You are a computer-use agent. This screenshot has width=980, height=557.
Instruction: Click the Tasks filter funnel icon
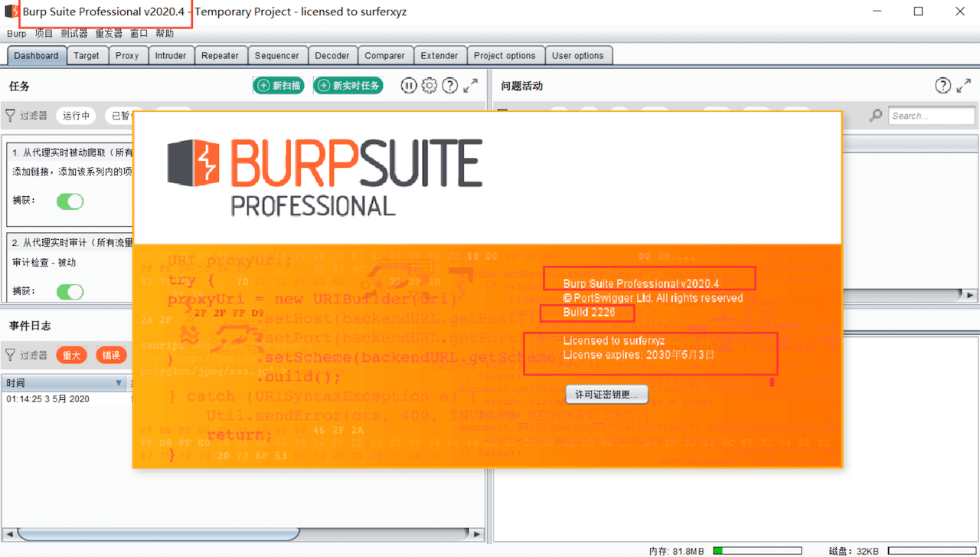pyautogui.click(x=11, y=116)
